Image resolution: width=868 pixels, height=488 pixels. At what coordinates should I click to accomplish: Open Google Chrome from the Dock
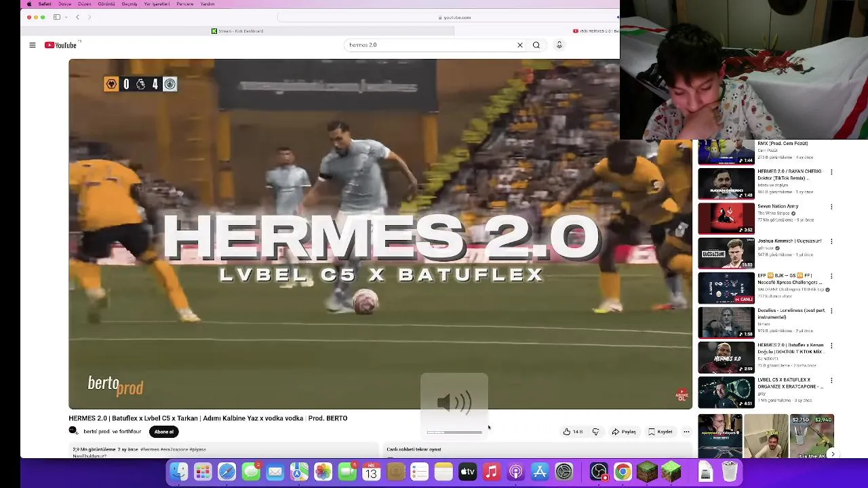pos(623,472)
